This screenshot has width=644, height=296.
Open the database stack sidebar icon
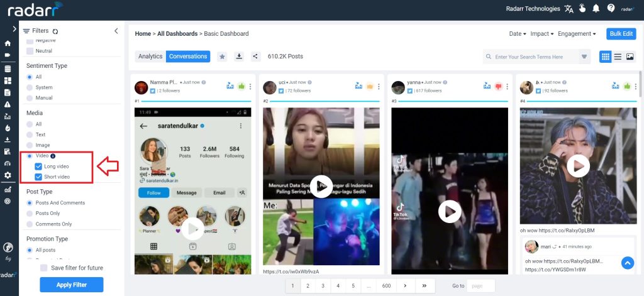[8, 69]
